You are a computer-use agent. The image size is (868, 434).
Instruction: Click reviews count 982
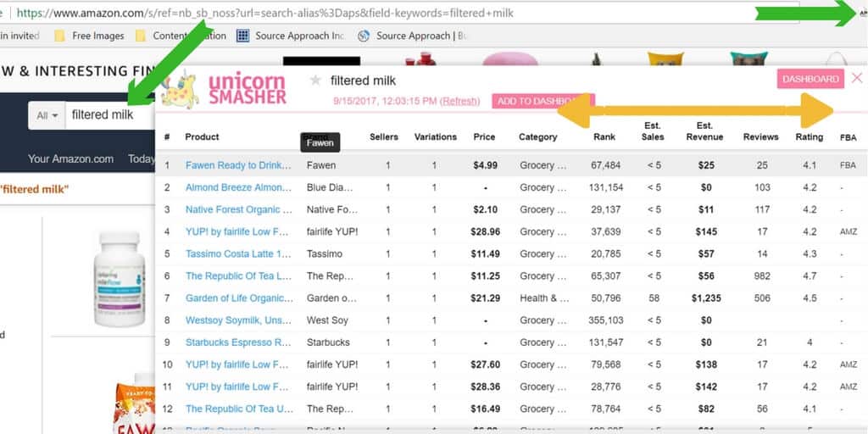point(762,275)
